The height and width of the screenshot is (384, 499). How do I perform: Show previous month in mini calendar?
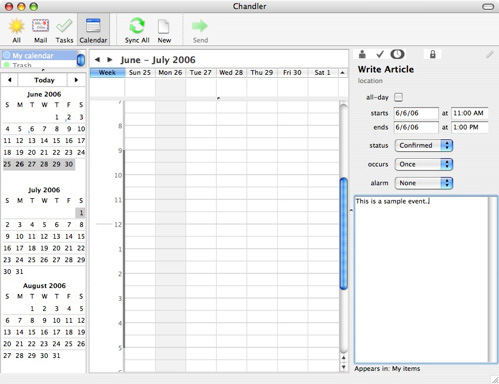pyautogui.click(x=10, y=80)
